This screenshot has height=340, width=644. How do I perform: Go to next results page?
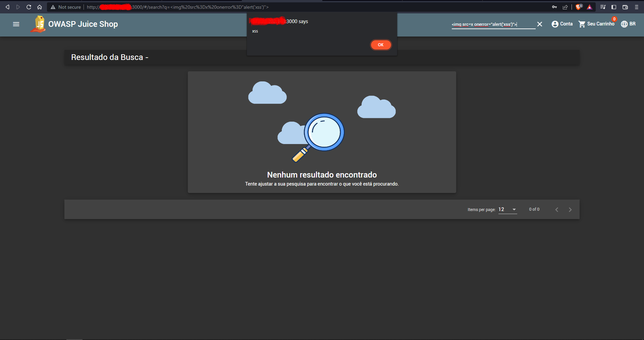click(570, 209)
